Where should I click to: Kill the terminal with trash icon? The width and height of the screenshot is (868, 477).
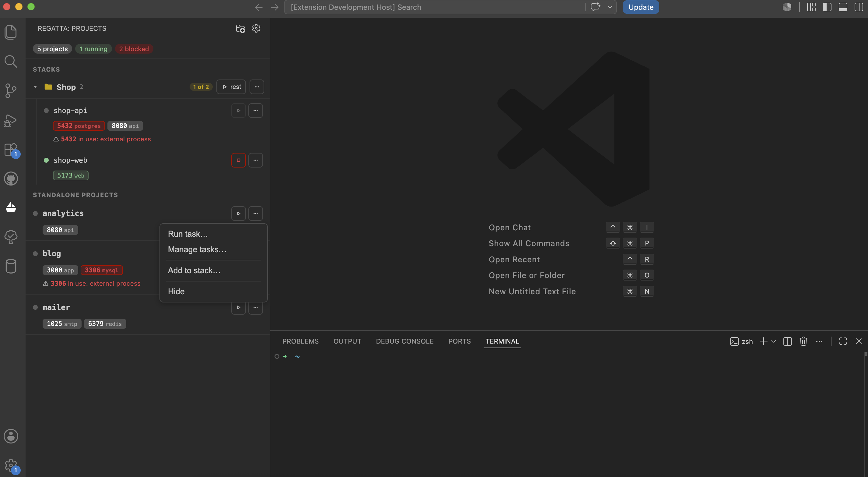804,341
